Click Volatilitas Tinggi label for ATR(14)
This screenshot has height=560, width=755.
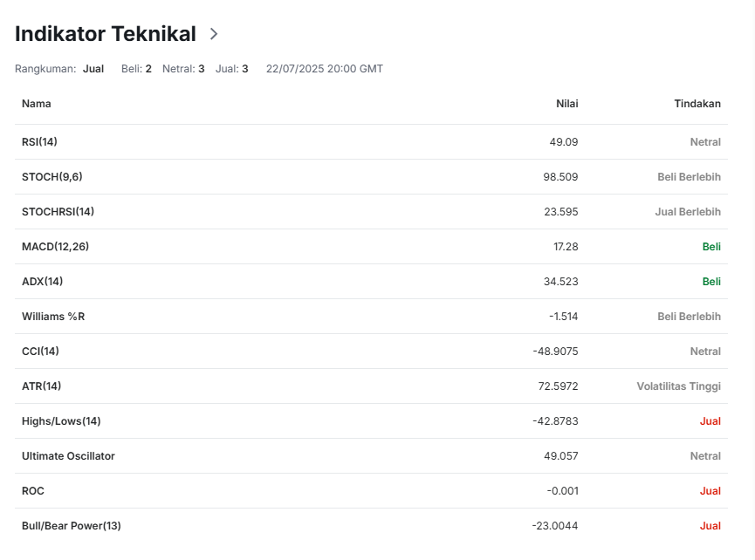[678, 386]
